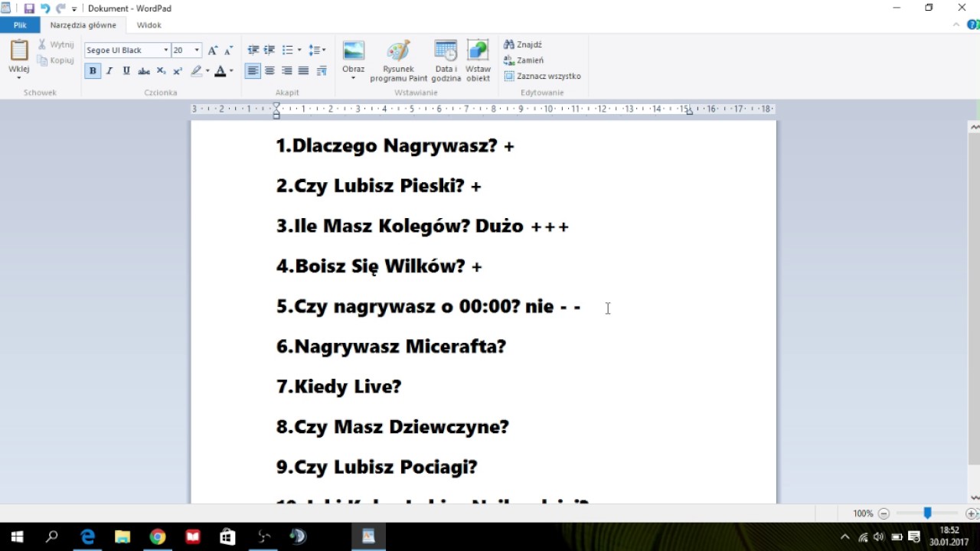Launch Google Chrome from taskbar
This screenshot has height=551, width=980.
pyautogui.click(x=158, y=536)
